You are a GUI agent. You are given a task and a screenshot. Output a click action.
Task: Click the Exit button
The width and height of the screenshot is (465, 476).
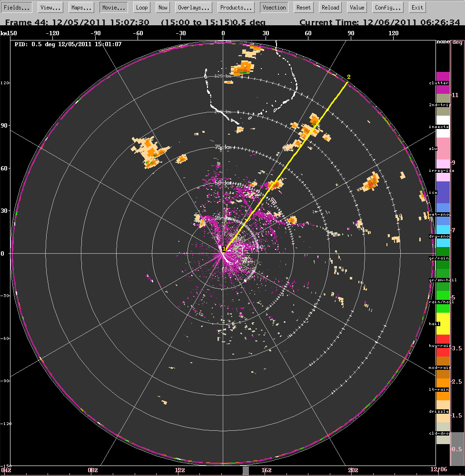click(417, 8)
